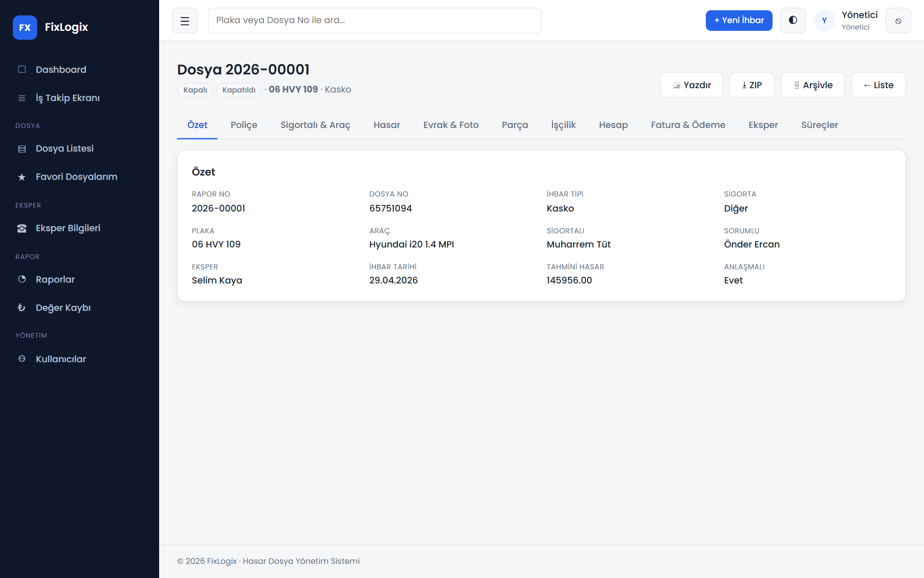Open the İş Takip Ekranı list icon
The width and height of the screenshot is (924, 578).
click(x=22, y=98)
